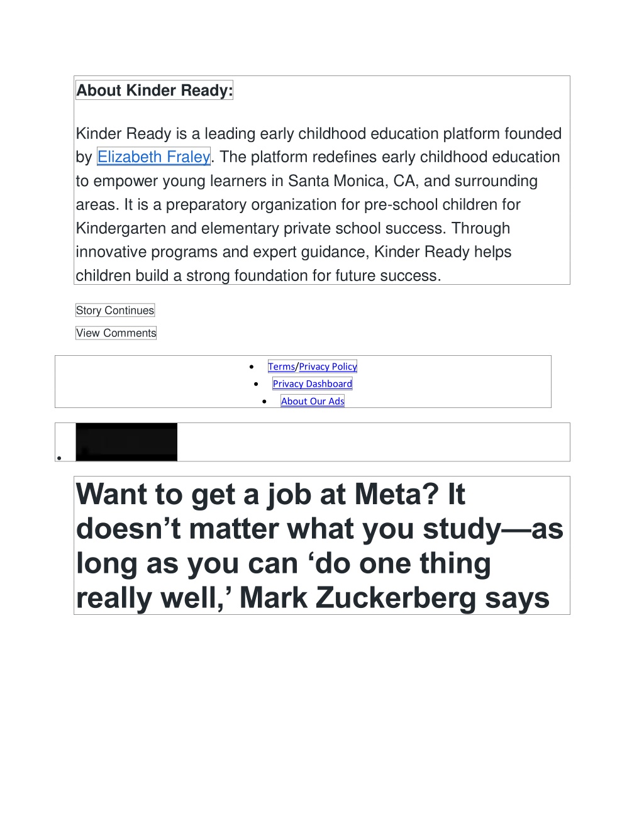Screen dimensions: 644x833
Task: Click the bullet beside the black thumbnail
Action: coord(59,458)
